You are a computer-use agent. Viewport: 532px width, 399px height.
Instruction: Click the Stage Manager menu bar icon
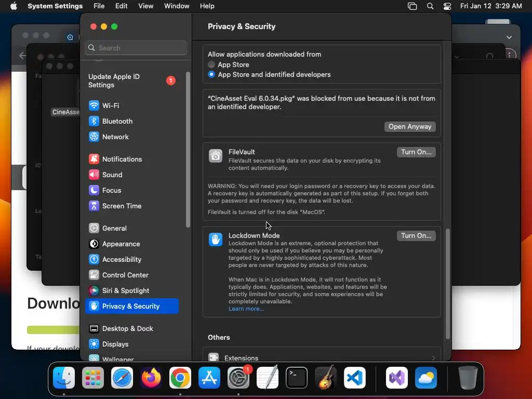coord(412,6)
